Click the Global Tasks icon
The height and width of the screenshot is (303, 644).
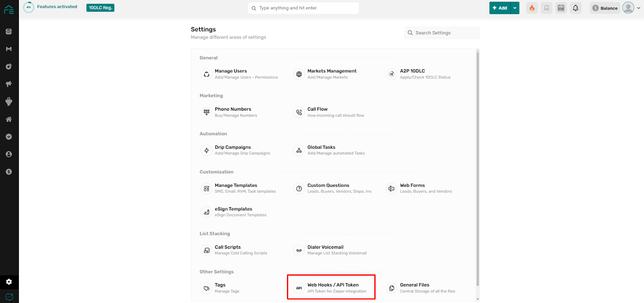299,150
